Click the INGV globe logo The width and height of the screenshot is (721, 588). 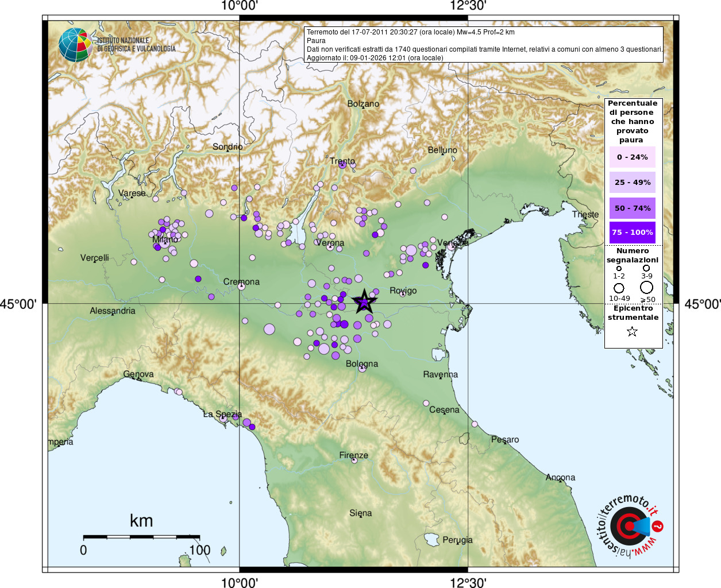pos(75,45)
